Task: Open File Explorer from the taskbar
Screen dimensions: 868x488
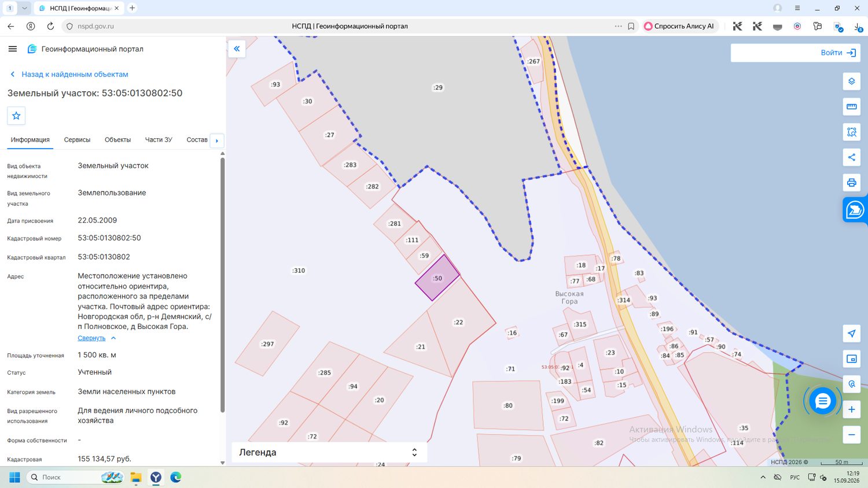Action: point(136,477)
